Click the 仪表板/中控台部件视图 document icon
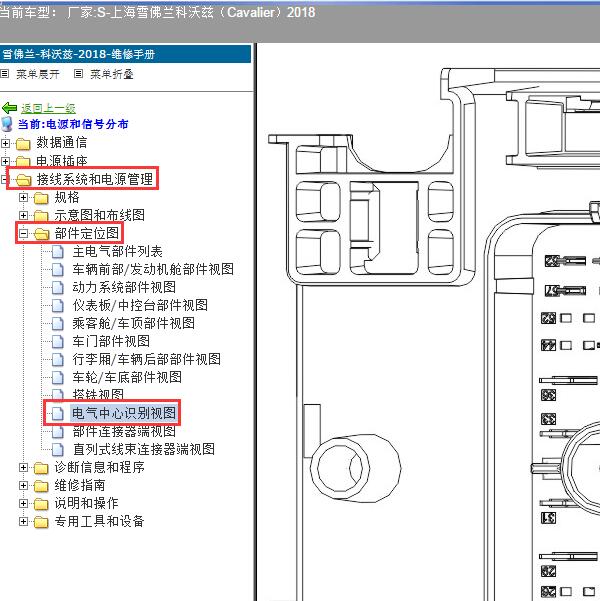Viewport: 600px width, 601px height. point(58,305)
